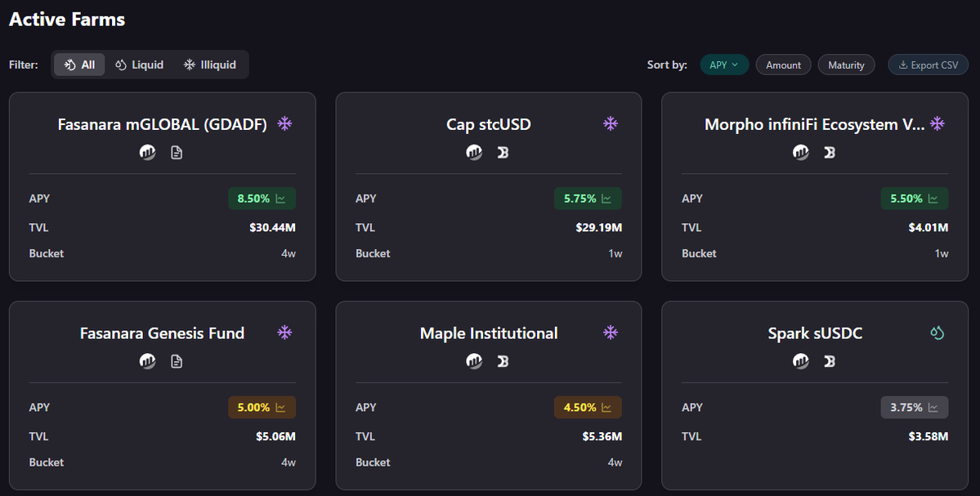980x496 pixels.
Task: Click the 4w bucket value on Fasanara Genesis Fund
Action: [289, 462]
